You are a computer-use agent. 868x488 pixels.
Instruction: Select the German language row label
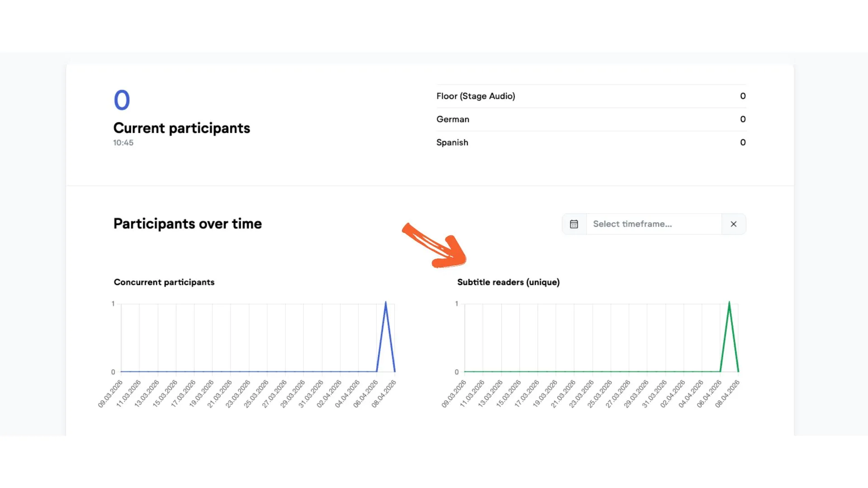point(453,119)
